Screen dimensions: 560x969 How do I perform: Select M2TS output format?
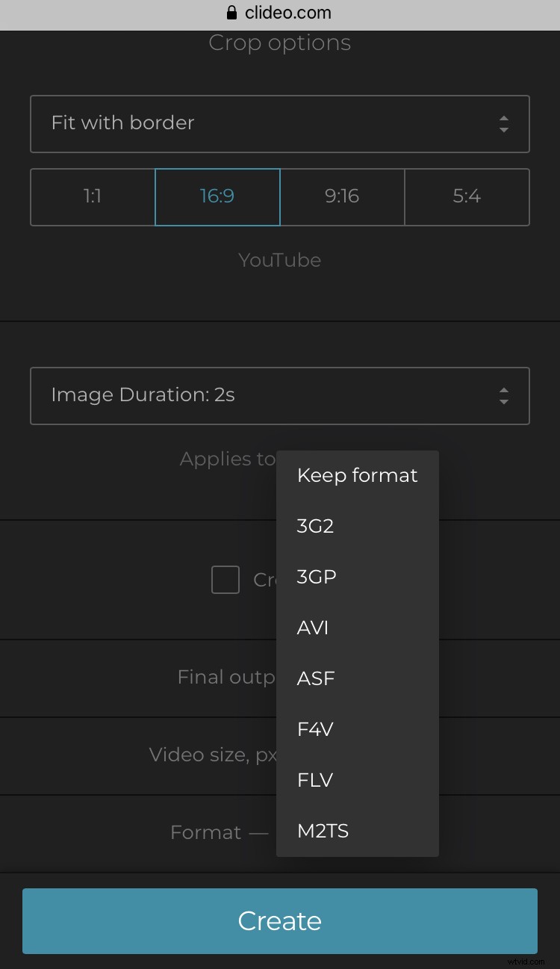click(322, 830)
